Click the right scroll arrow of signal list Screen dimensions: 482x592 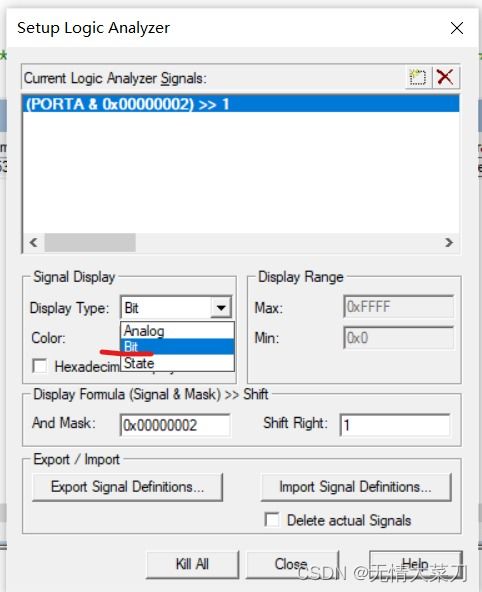click(449, 242)
